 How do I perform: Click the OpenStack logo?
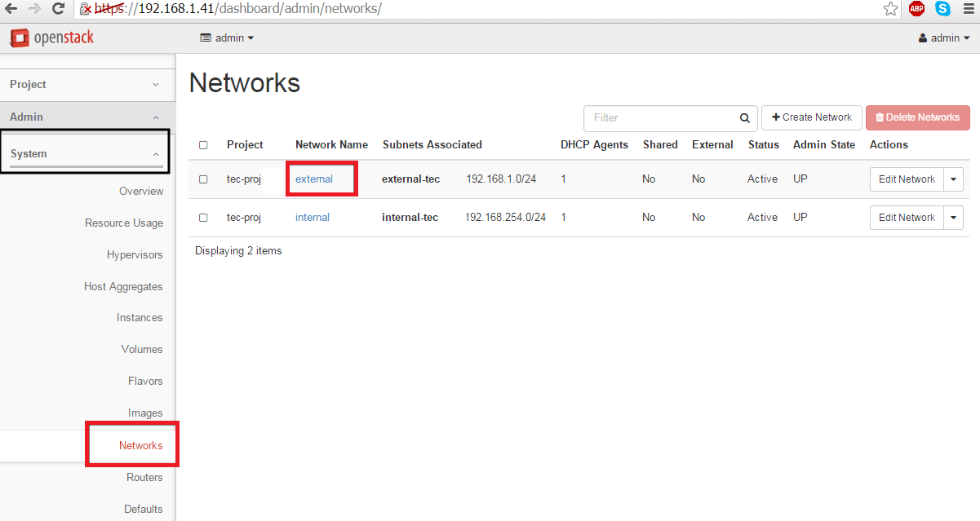51,38
